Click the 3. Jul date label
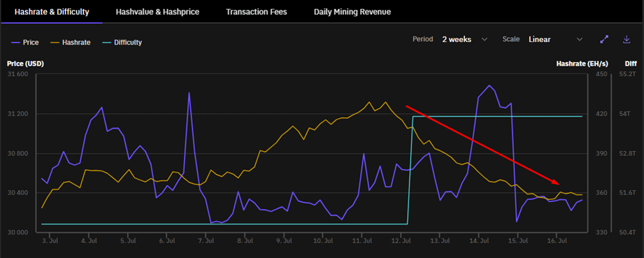 (x=50, y=241)
